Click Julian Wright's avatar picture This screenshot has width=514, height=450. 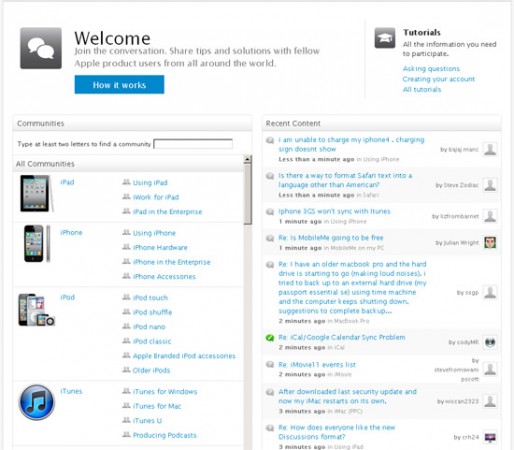pyautogui.click(x=490, y=242)
